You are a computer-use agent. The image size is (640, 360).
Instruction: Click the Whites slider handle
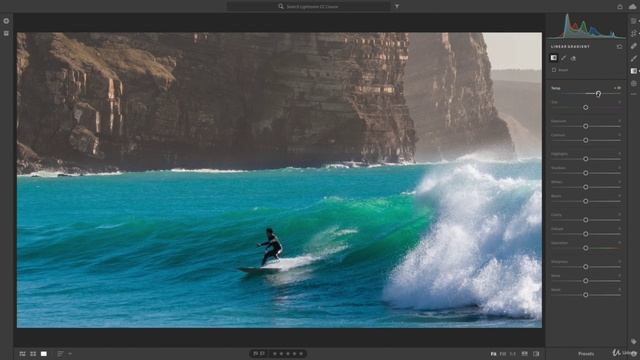point(586,187)
